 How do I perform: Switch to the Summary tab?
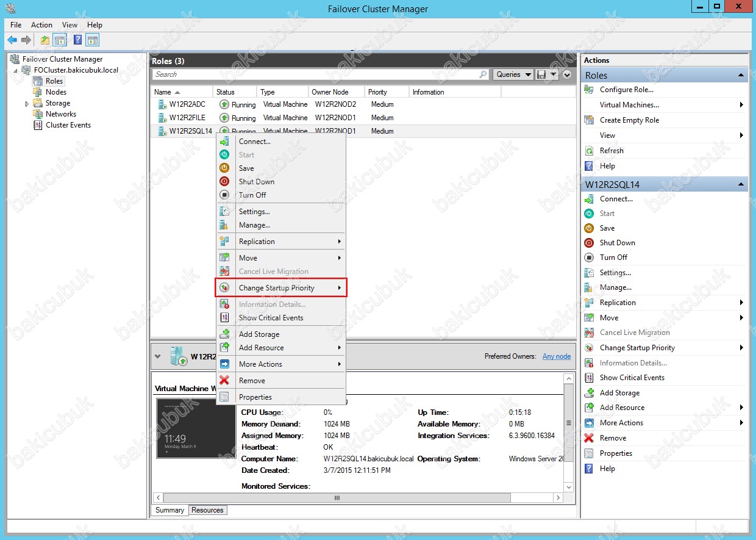169,510
